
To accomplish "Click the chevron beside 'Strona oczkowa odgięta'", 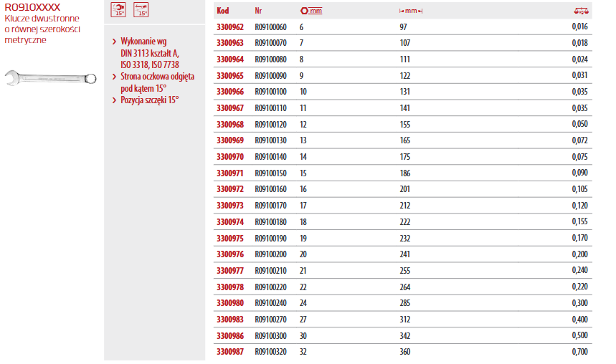I will [115, 77].
